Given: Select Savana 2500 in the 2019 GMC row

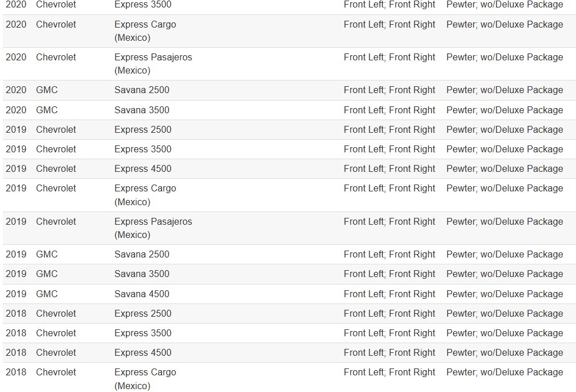Looking at the screenshot, I should click(141, 254).
